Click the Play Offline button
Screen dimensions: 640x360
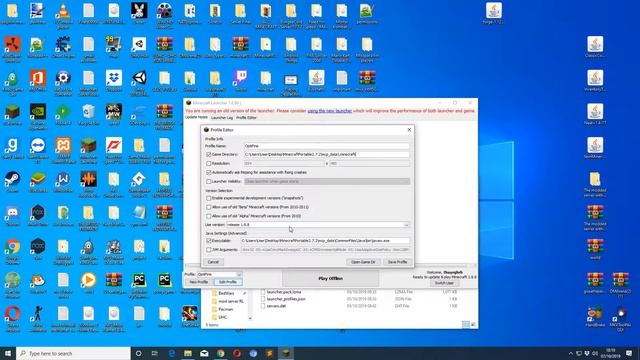point(330,278)
